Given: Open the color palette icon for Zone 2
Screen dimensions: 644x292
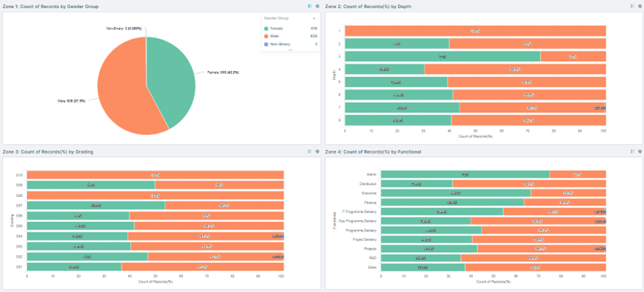Looking at the screenshot, I should pyautogui.click(x=639, y=6).
